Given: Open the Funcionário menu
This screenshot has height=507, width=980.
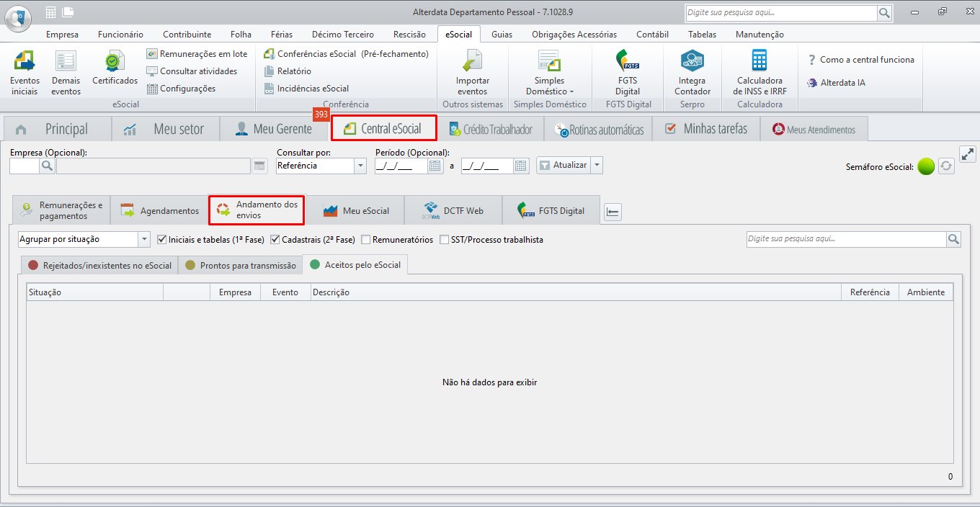Looking at the screenshot, I should point(120,34).
